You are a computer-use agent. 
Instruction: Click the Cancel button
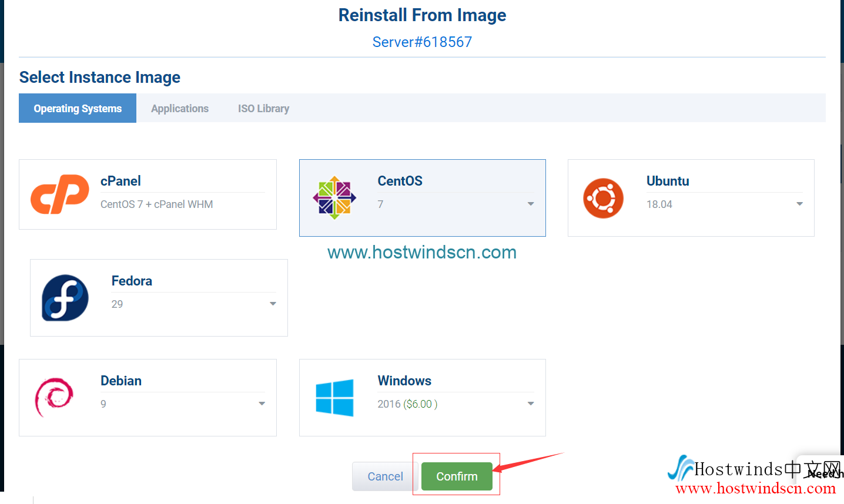[x=385, y=476]
